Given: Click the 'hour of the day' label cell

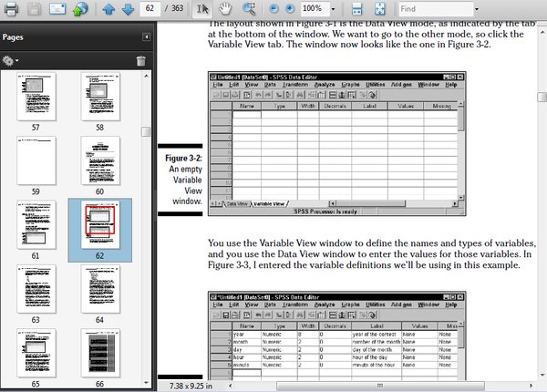Looking at the screenshot, I should (377, 357).
